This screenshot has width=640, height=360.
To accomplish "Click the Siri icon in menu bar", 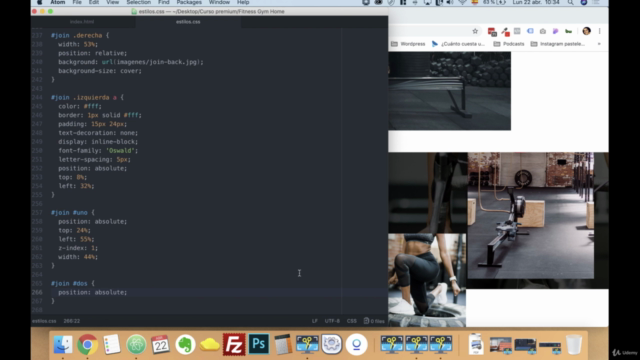I will click(x=584, y=2).
